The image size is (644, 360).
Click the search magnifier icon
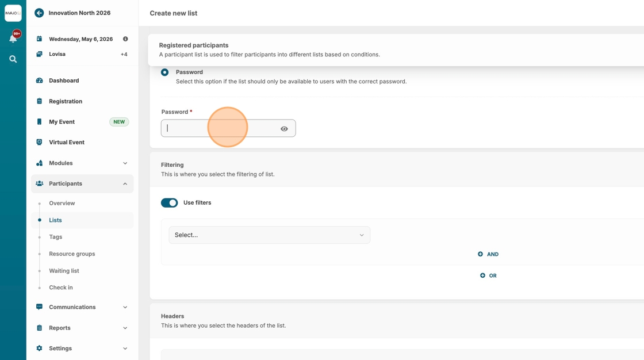tap(13, 59)
